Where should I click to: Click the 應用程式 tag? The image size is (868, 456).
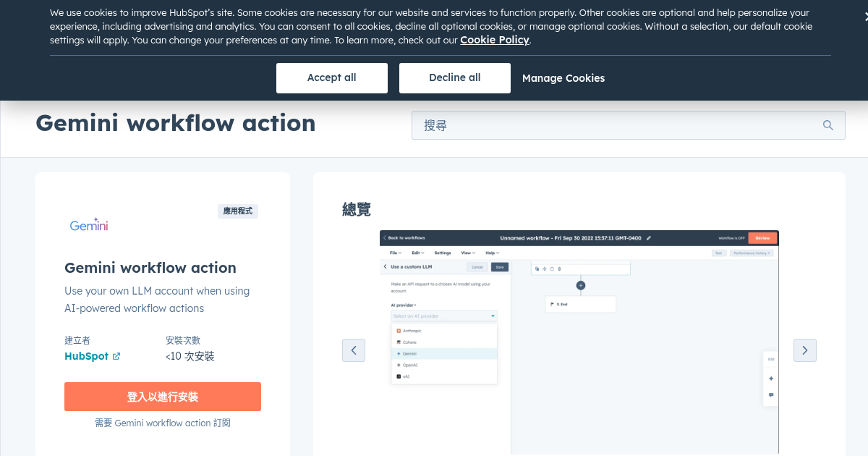238,211
